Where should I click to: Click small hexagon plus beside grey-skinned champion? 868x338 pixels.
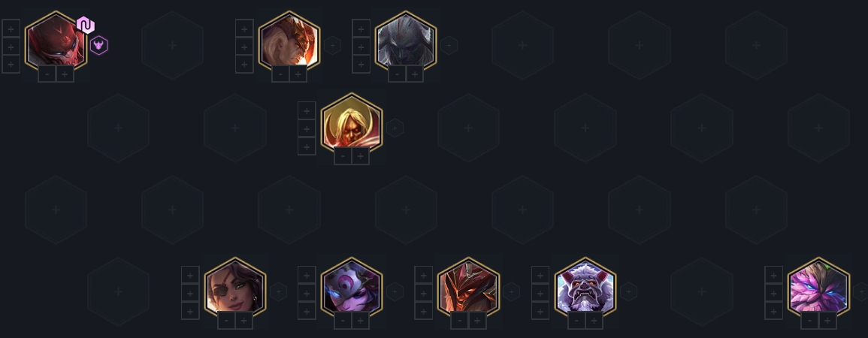tap(449, 45)
